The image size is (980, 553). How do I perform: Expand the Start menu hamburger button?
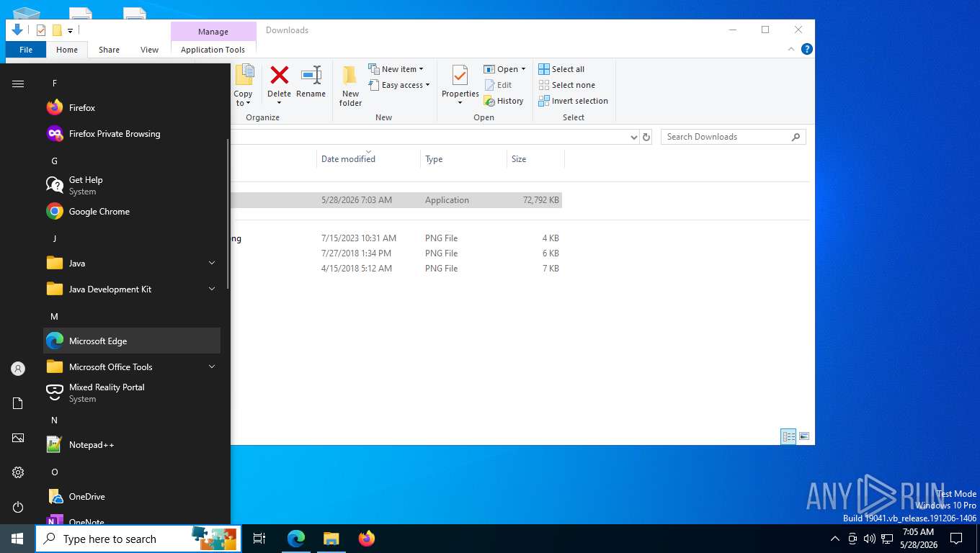tap(18, 84)
